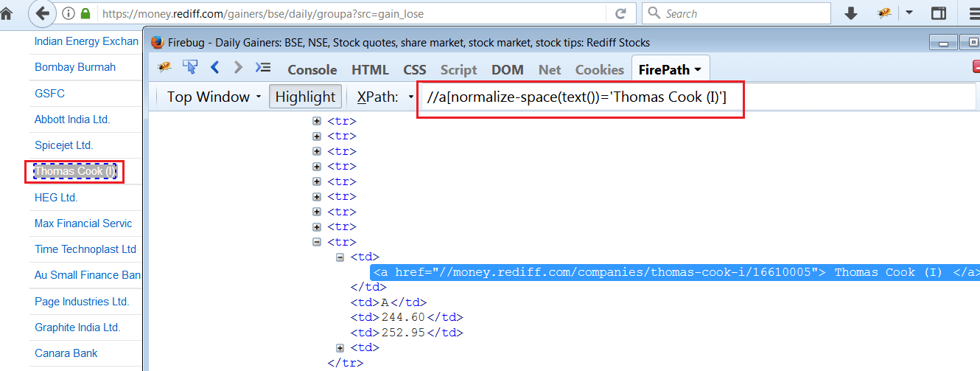Open site information icon in address bar
The width and height of the screenshot is (980, 371).
coord(69,13)
